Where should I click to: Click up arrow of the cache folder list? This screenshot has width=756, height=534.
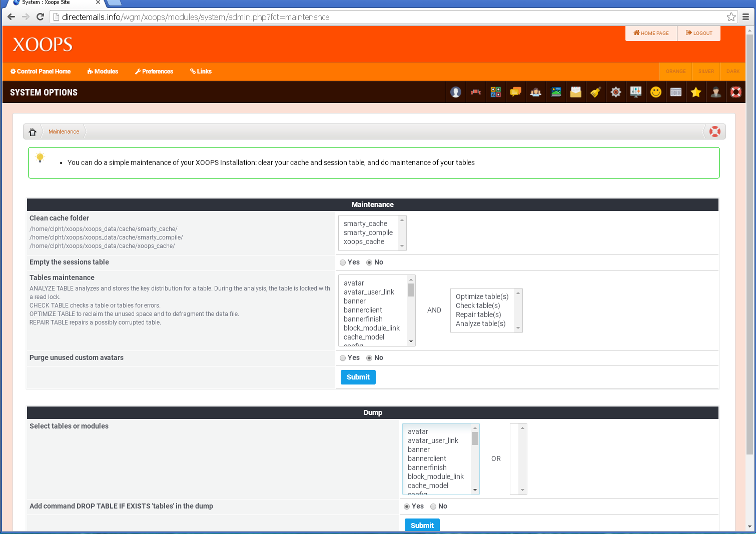tap(402, 220)
